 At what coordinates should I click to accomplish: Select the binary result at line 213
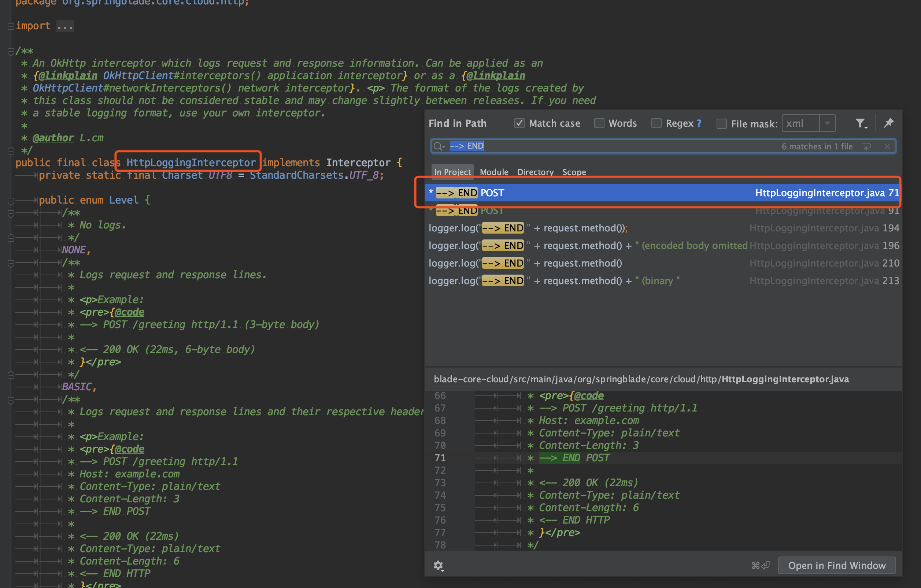(663, 280)
